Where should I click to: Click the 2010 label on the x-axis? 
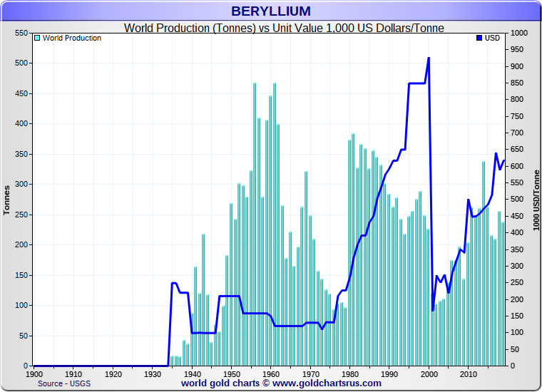coord(468,373)
